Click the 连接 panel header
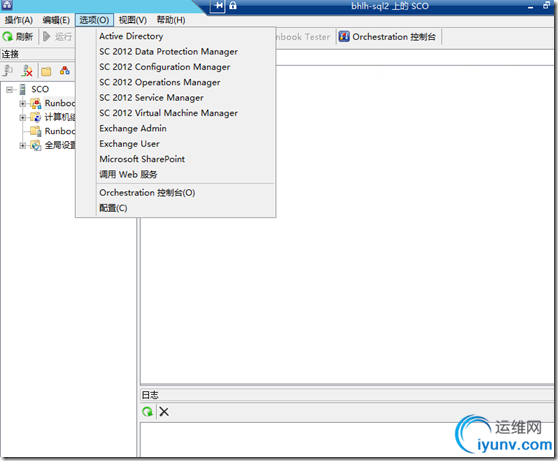Viewport: 558px width, 461px height. click(37, 54)
